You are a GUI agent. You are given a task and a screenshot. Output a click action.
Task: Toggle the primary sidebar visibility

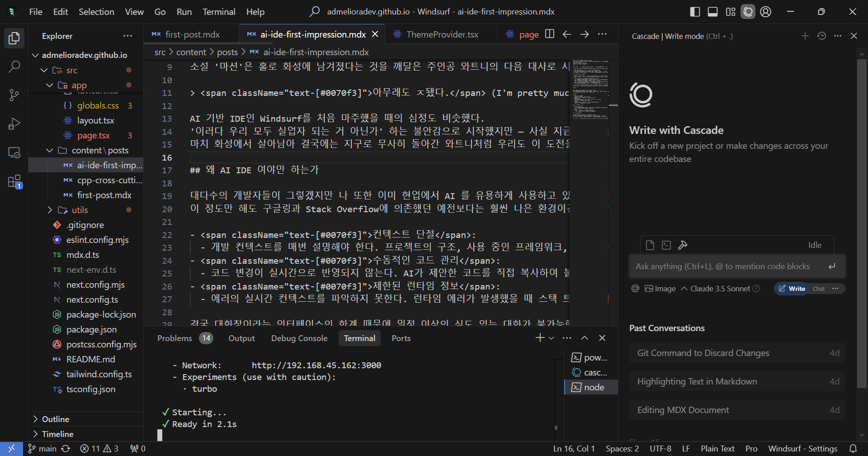pyautogui.click(x=695, y=12)
